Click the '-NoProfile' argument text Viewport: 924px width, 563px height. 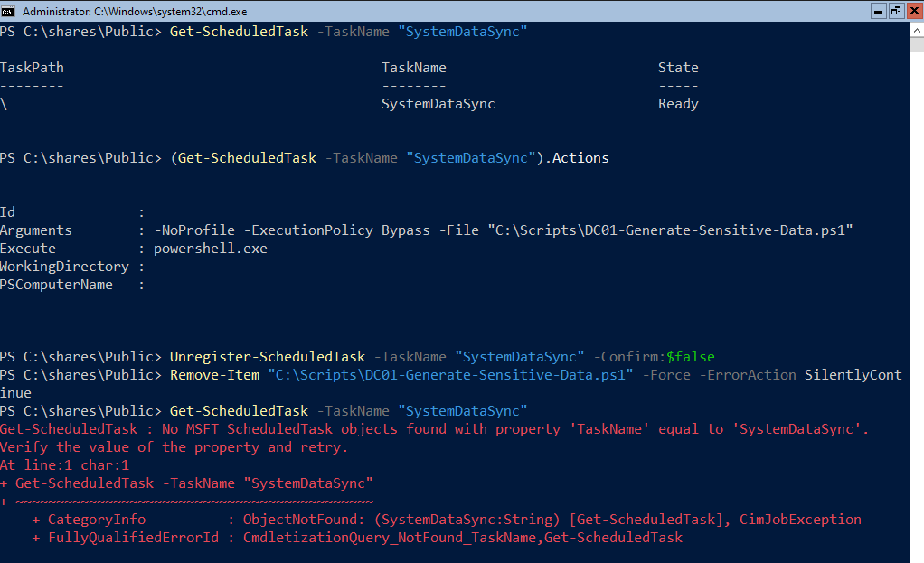click(x=194, y=230)
